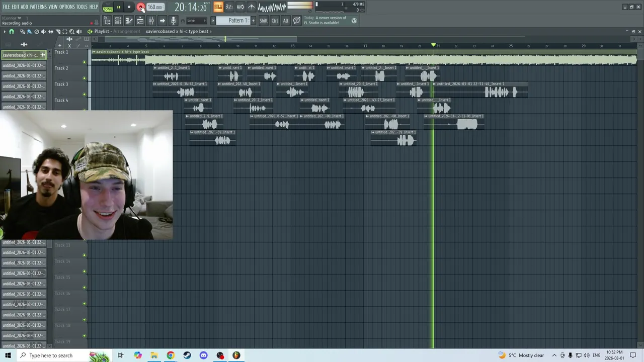Select the Paint brush tool

(30, 32)
